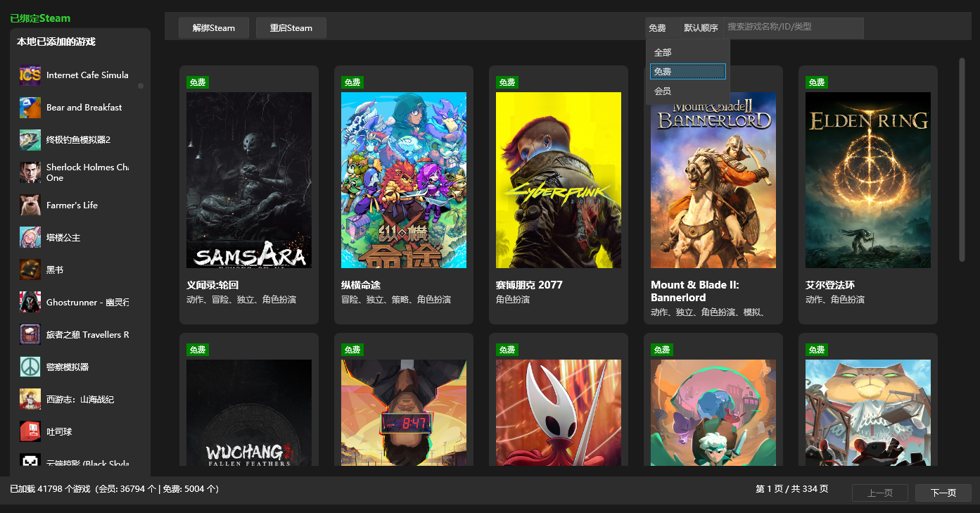
Task: Click 免费 badge on Elden Ring card
Action: [817, 82]
